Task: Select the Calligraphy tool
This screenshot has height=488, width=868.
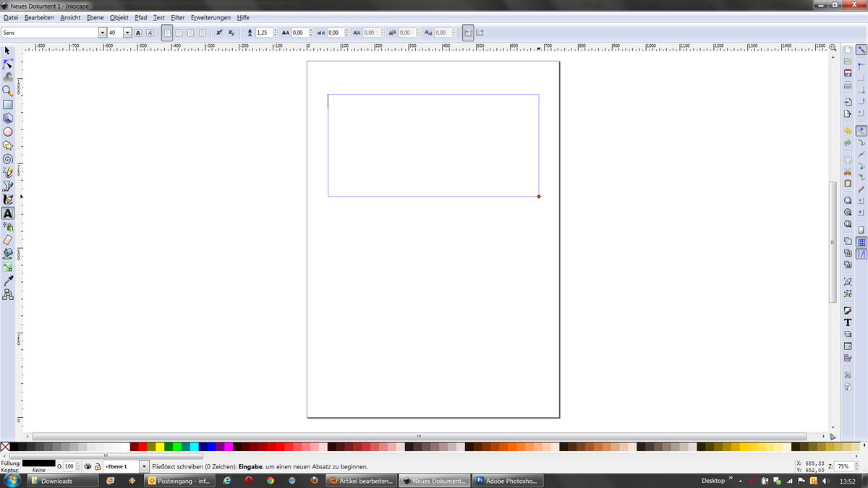Action: coord(8,200)
